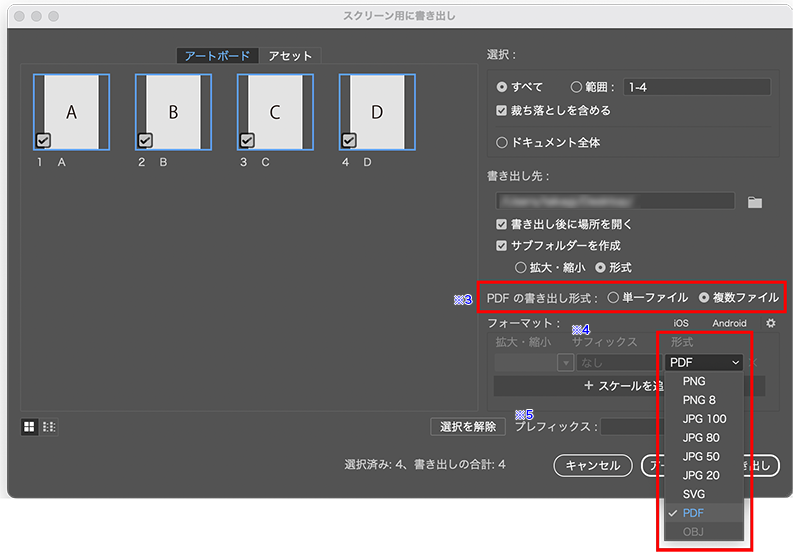Uncheck the checkbox on artboard C
Screen dimensions: 800x558
point(247,140)
